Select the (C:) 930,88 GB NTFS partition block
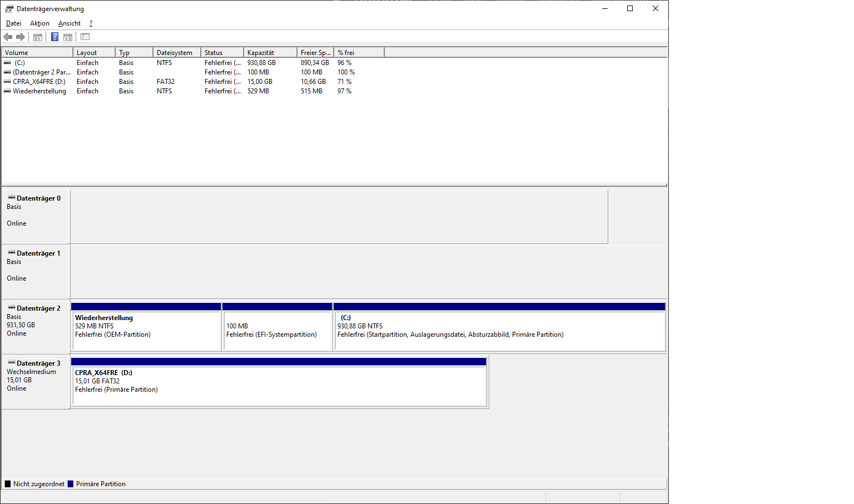Screen dimensions: 854x504 499,327
